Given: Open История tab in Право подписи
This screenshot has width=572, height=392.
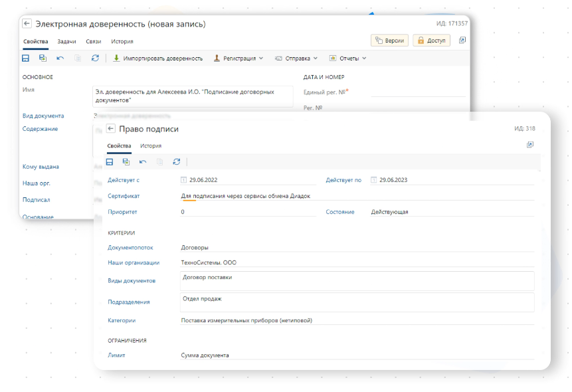Looking at the screenshot, I should [151, 146].
